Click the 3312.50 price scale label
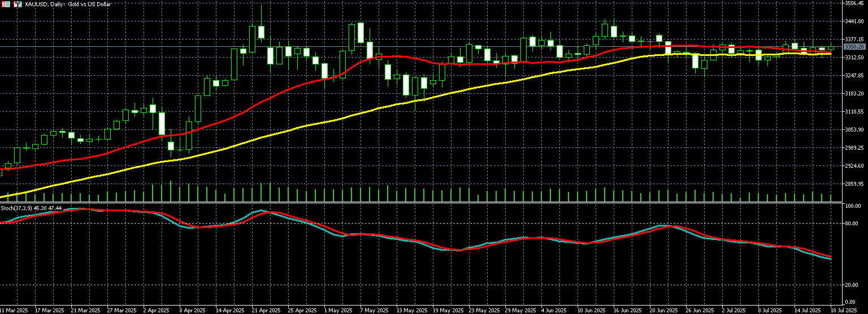 coord(854,58)
